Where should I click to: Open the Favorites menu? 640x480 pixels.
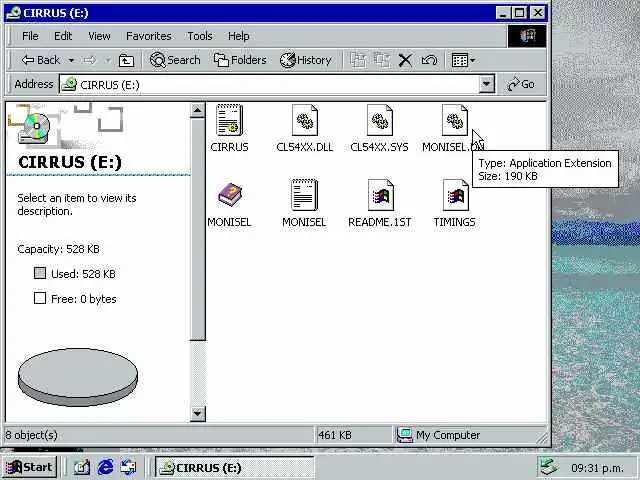pos(149,36)
